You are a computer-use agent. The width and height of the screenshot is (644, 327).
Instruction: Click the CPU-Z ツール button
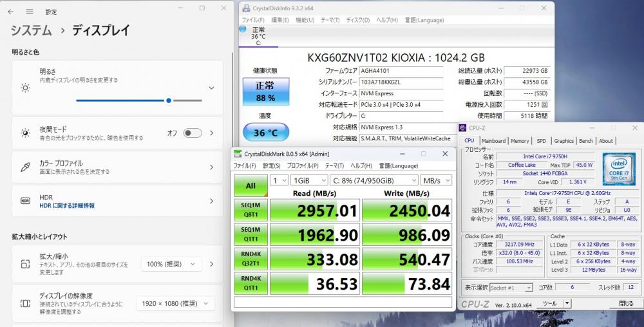click(549, 304)
